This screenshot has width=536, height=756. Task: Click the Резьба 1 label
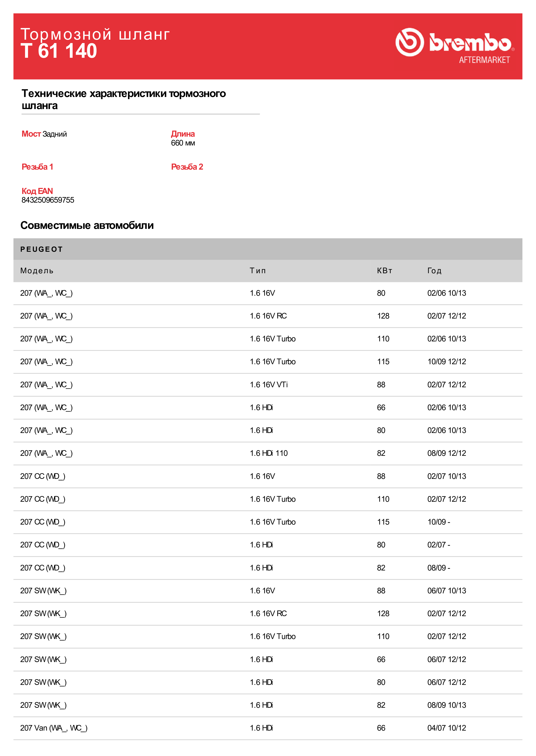37,167
